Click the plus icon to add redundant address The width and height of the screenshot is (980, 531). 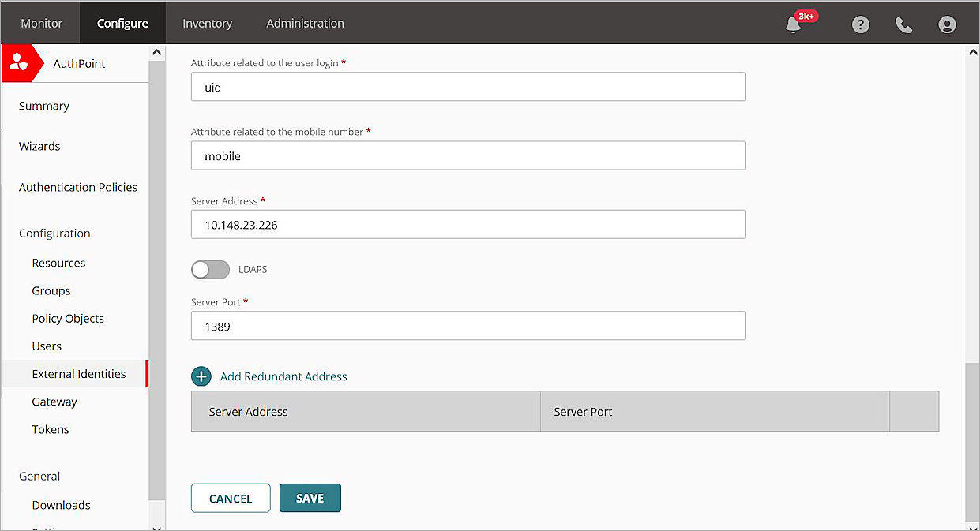click(x=201, y=376)
